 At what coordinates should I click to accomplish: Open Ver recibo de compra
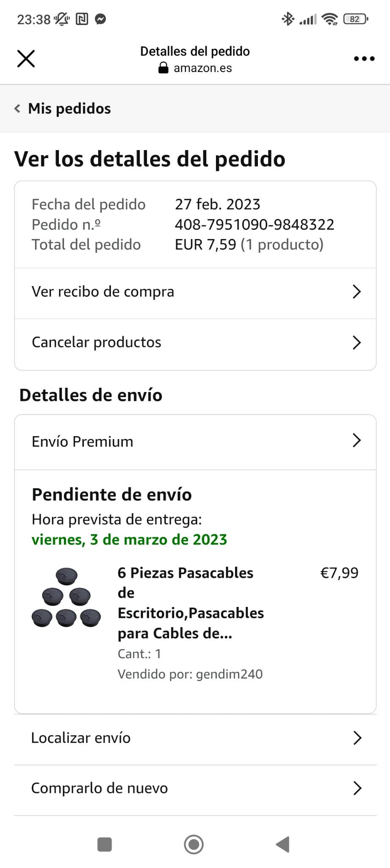pos(103,292)
